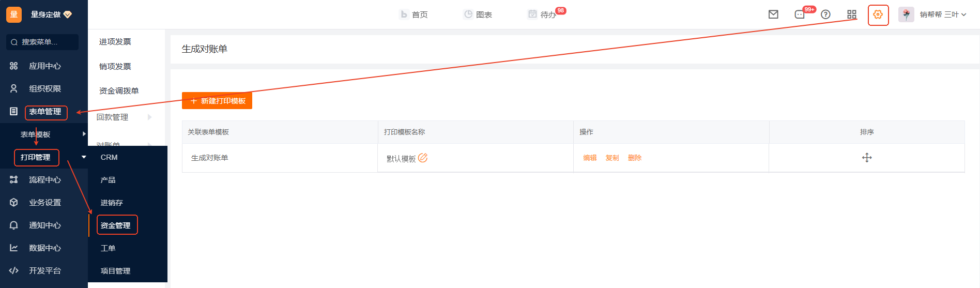Click the 新建打印模板 button
The width and height of the screenshot is (980, 288).
point(217,101)
